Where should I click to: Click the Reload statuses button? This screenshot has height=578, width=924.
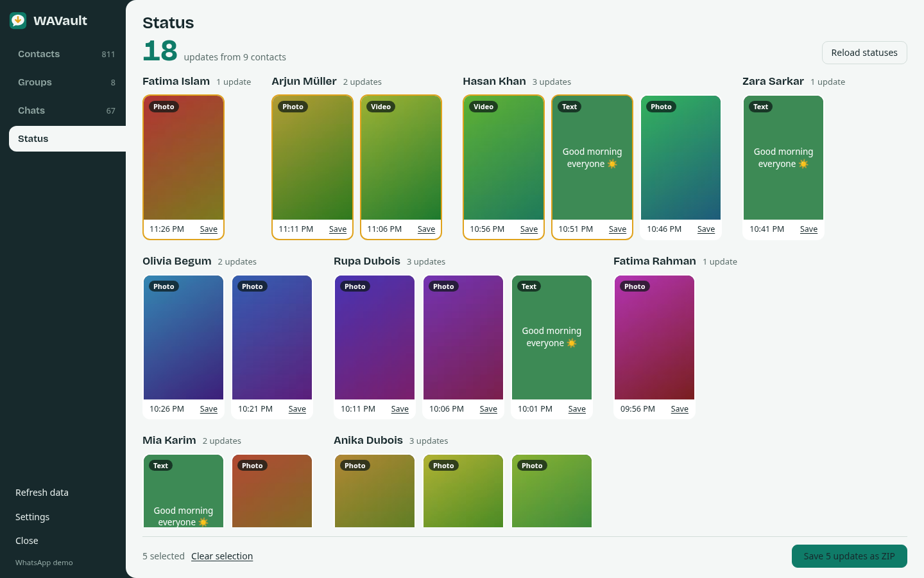click(x=864, y=53)
